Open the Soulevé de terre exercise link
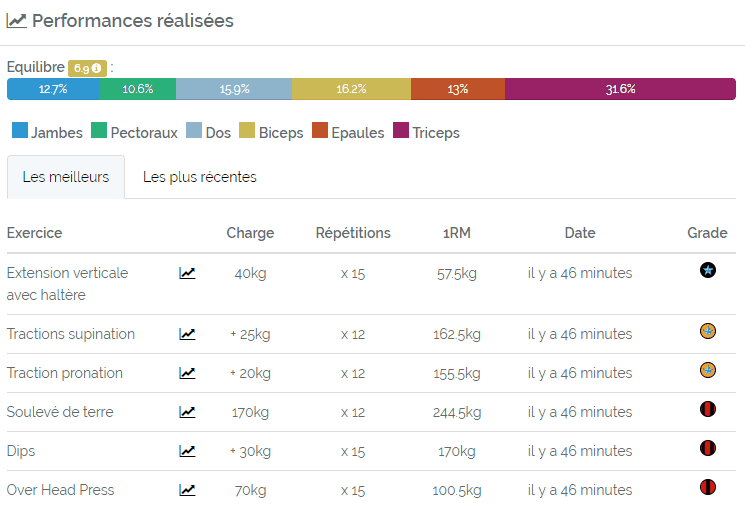The image size is (745, 508). [x=60, y=412]
